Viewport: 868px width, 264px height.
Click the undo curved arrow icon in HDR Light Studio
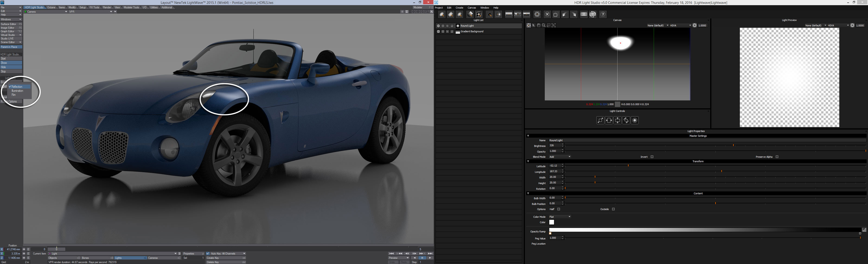coord(565,14)
